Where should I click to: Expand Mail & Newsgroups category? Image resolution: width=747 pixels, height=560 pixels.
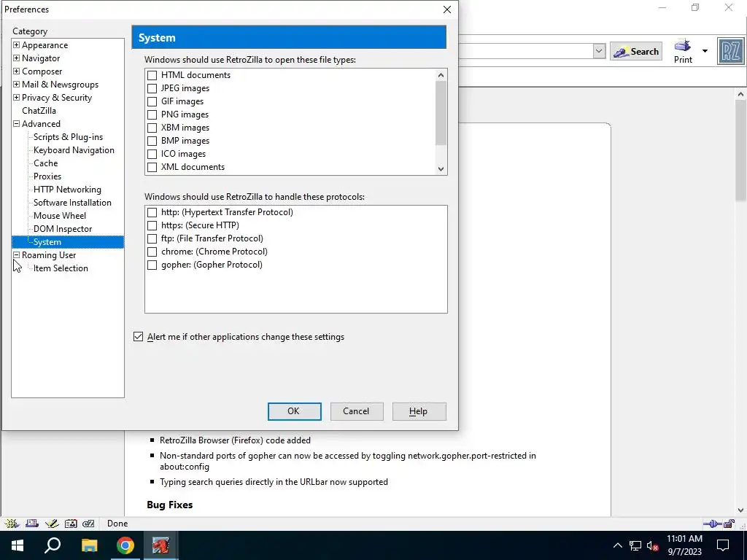[16, 85]
